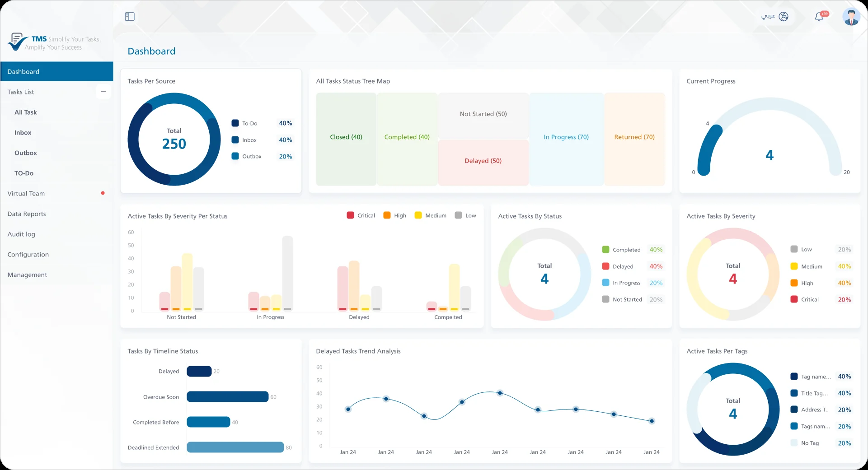This screenshot has height=470, width=868.
Task: Click the peak data point on trend line
Action: click(500, 393)
